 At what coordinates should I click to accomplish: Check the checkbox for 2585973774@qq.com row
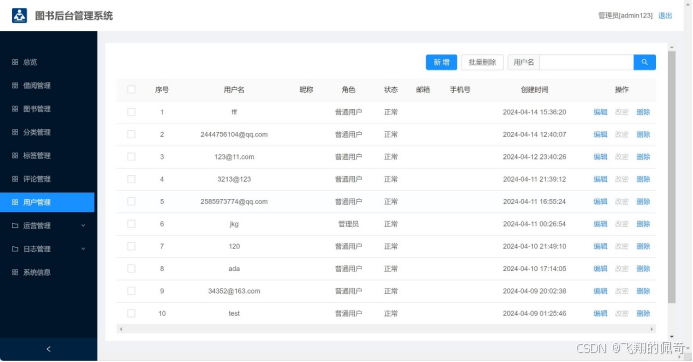(131, 201)
